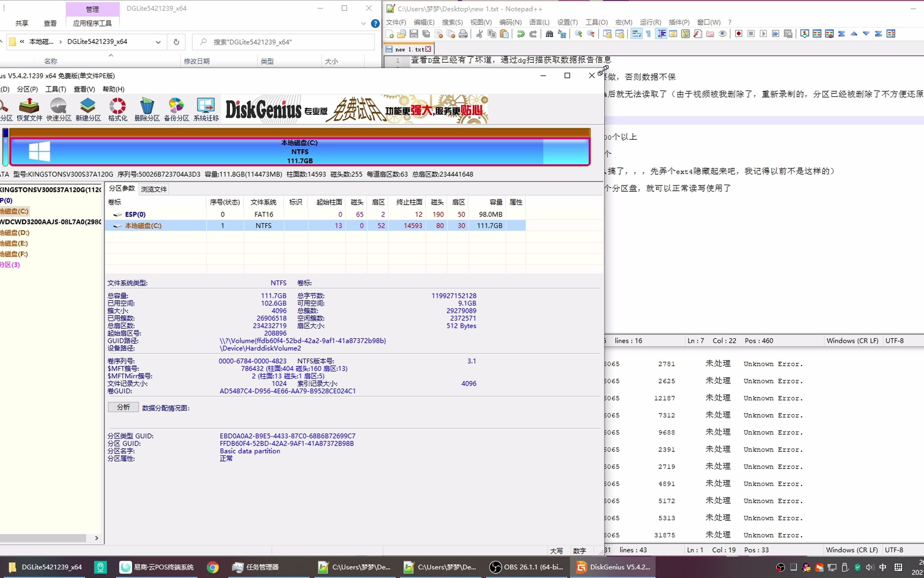The image size is (924, 578).
Task: Select ESP(0) row in partition table
Action: coord(315,214)
